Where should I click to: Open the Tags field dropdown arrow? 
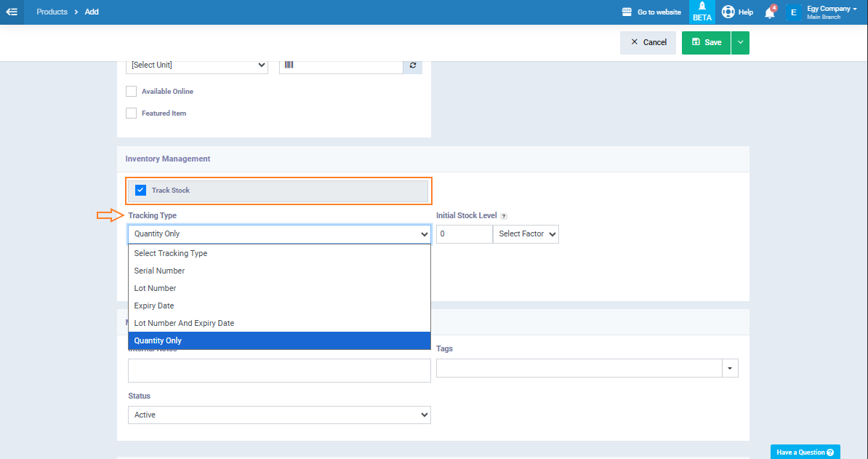730,368
